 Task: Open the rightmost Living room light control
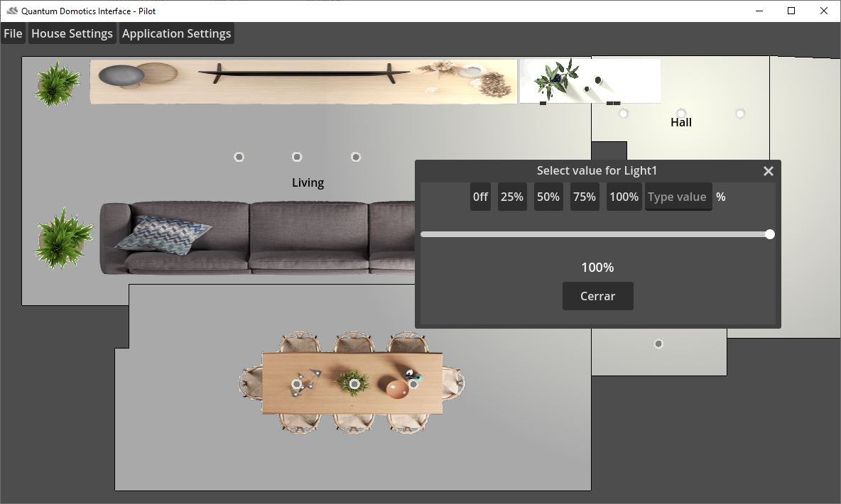coord(356,157)
